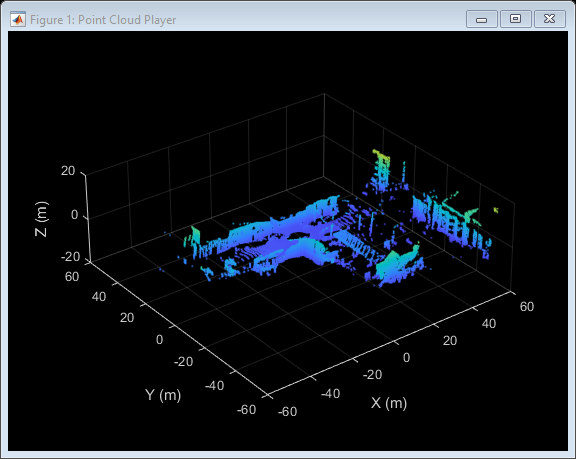Viewport: 576px width, 459px height.
Task: Click the Y (m) axis label
Action: point(163,395)
